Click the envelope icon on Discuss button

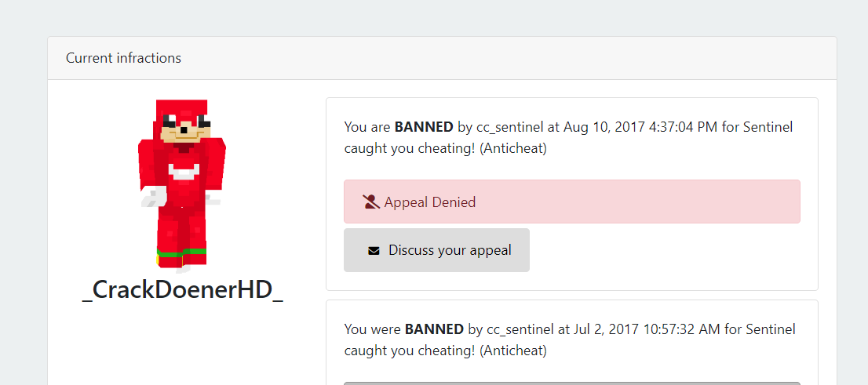tap(374, 251)
